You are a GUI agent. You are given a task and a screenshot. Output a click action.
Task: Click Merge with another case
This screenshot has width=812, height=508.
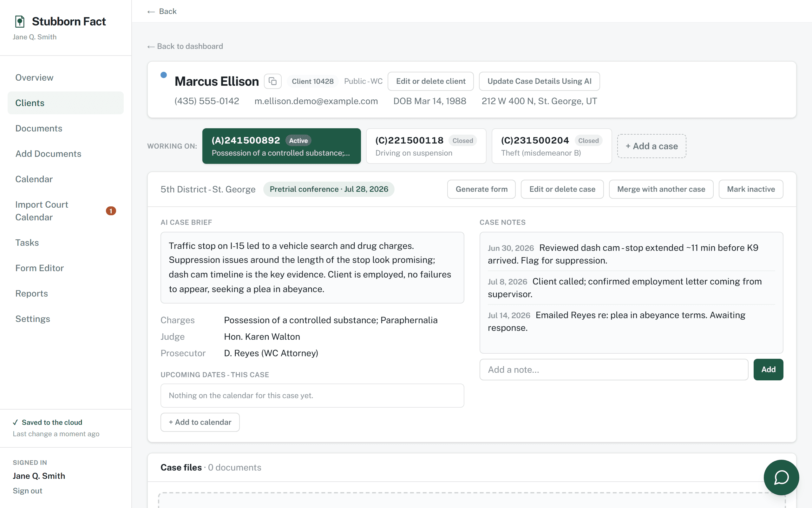[x=661, y=189]
